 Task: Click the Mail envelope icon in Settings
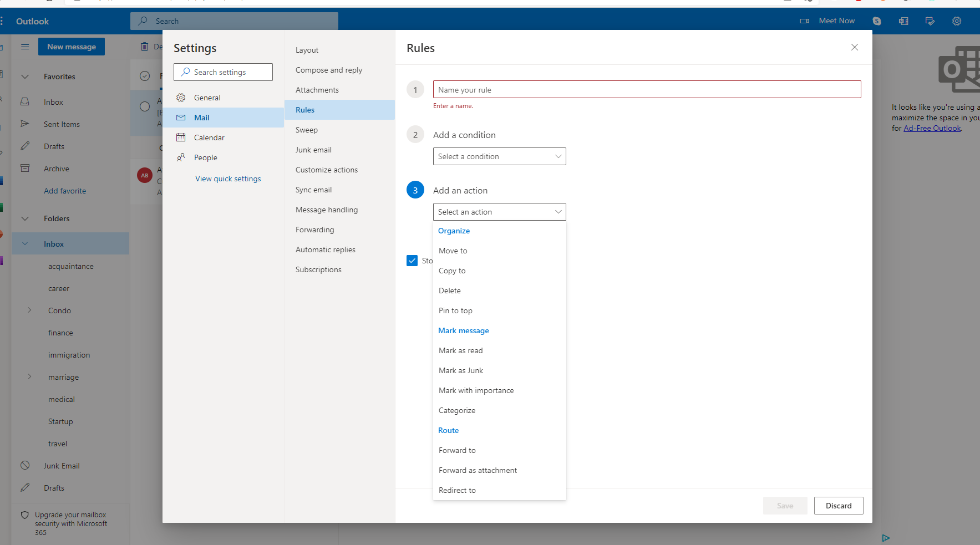tap(181, 118)
